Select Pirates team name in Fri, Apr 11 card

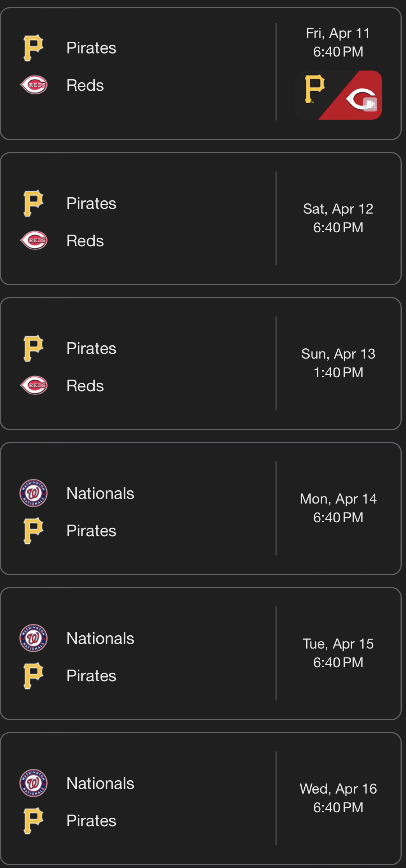tap(92, 48)
